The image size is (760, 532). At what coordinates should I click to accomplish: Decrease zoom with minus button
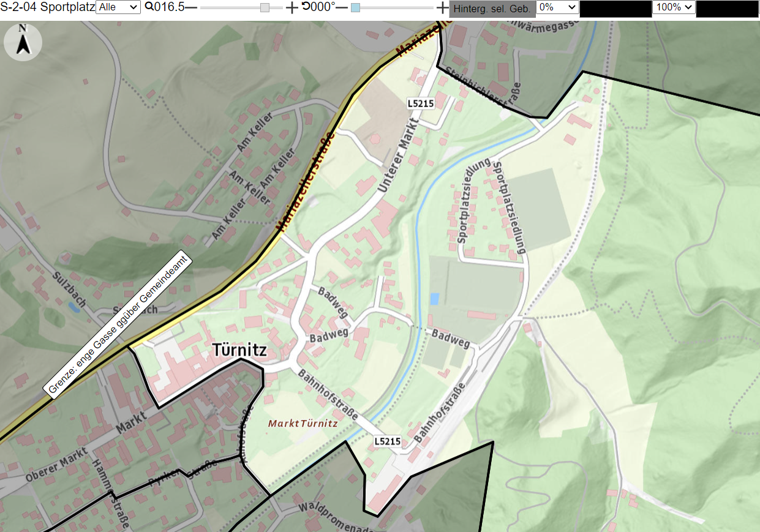(x=192, y=7)
